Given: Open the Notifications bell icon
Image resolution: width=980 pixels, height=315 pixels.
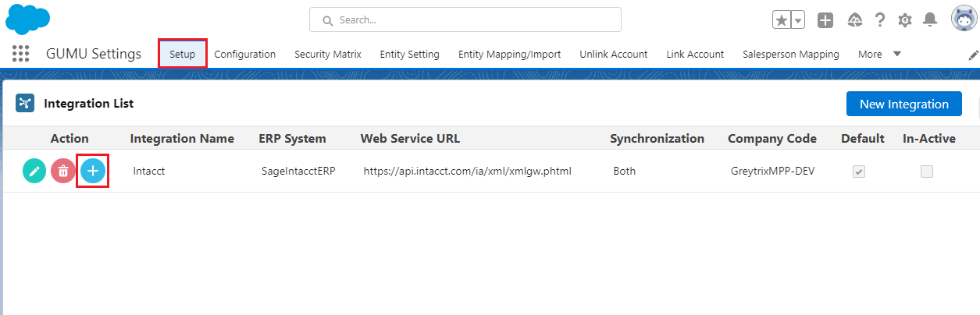Looking at the screenshot, I should coord(930,20).
